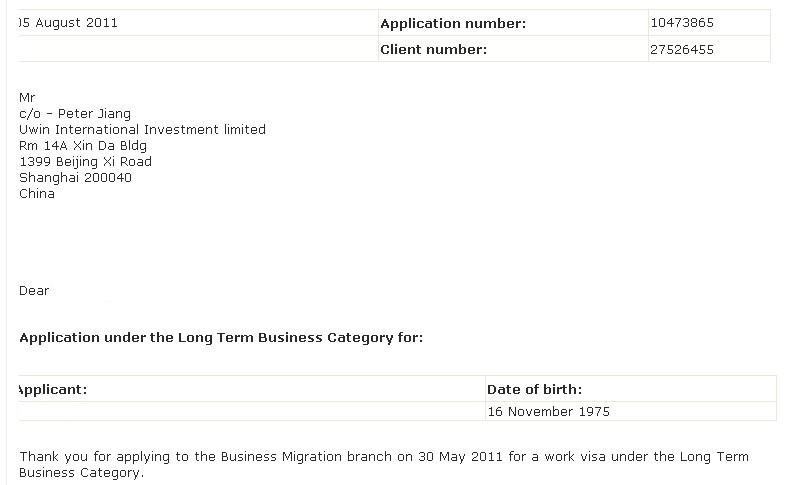802x485 pixels.
Task: Click 1399 Beijing Xi Road address line
Action: click(x=85, y=162)
